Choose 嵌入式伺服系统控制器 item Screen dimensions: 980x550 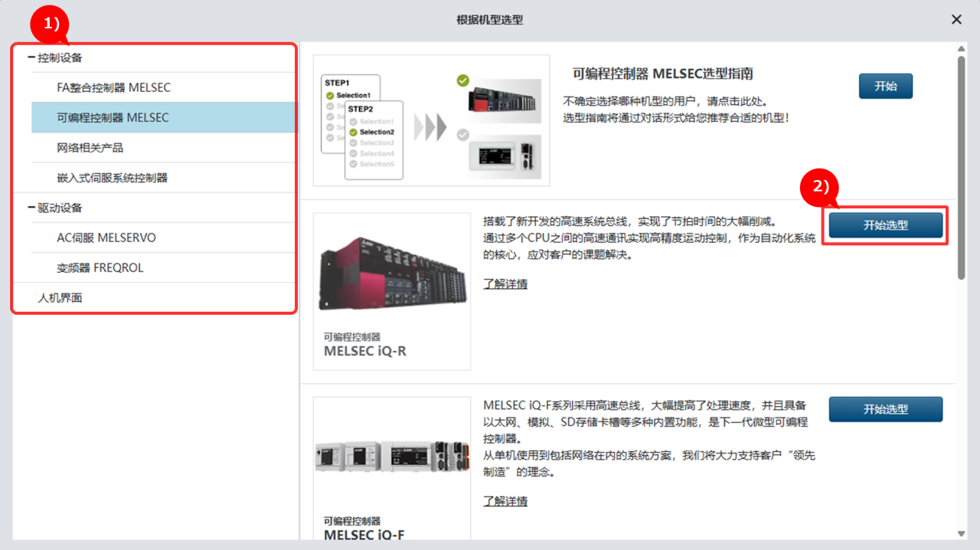coord(112,178)
